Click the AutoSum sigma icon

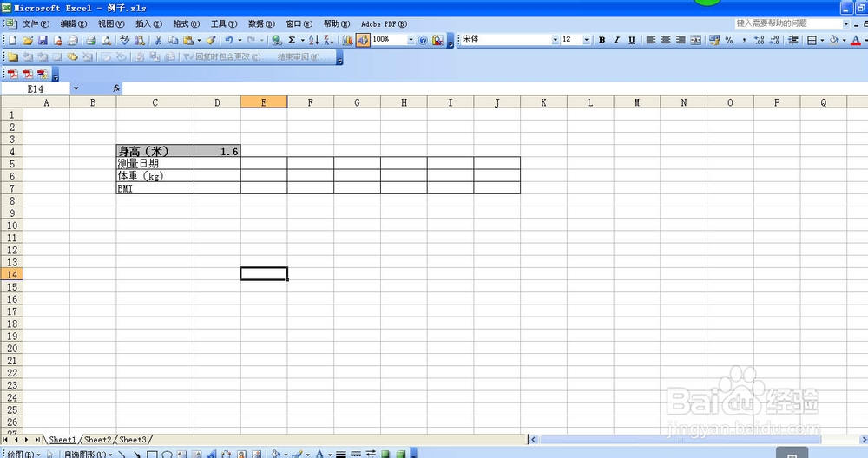292,40
